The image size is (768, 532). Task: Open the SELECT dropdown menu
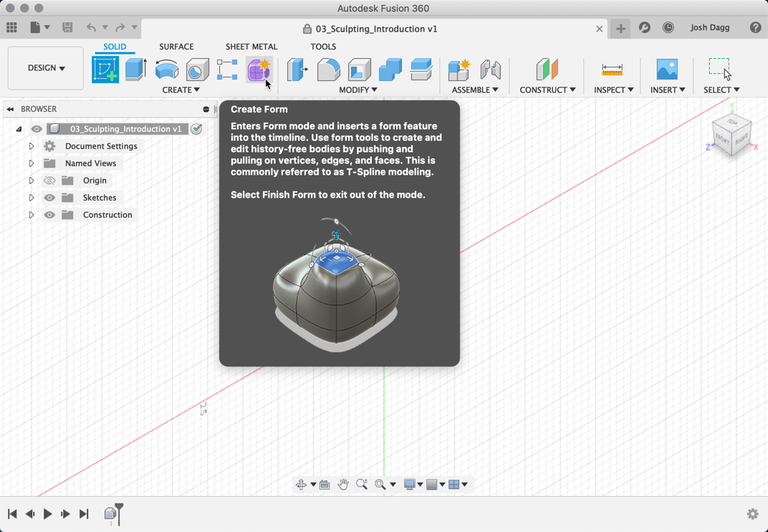721,90
